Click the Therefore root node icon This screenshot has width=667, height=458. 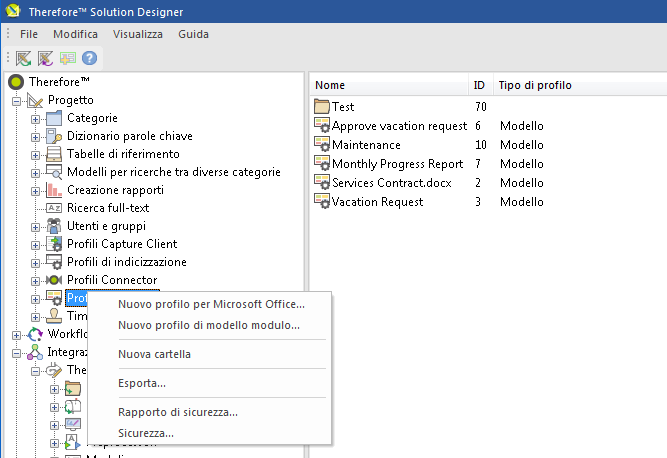[16, 82]
